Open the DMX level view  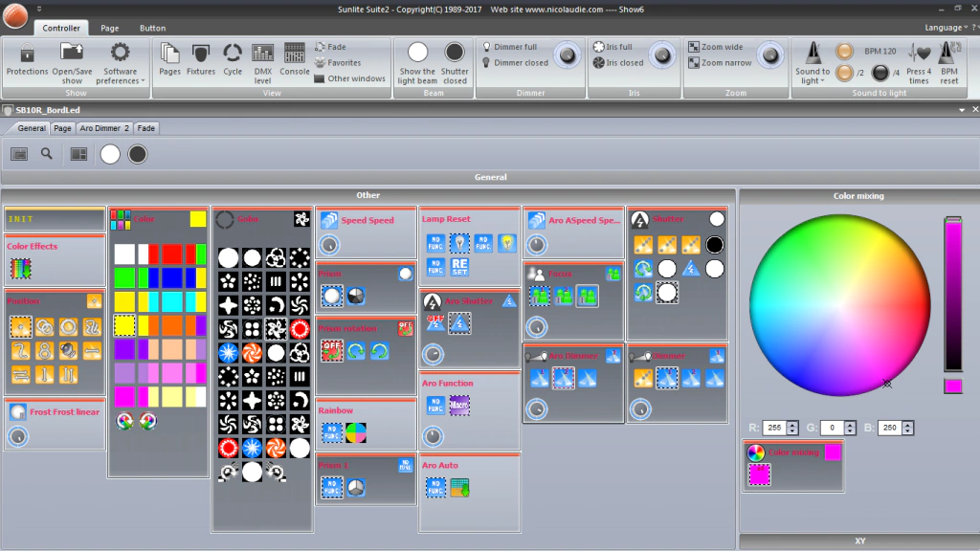pos(262,54)
